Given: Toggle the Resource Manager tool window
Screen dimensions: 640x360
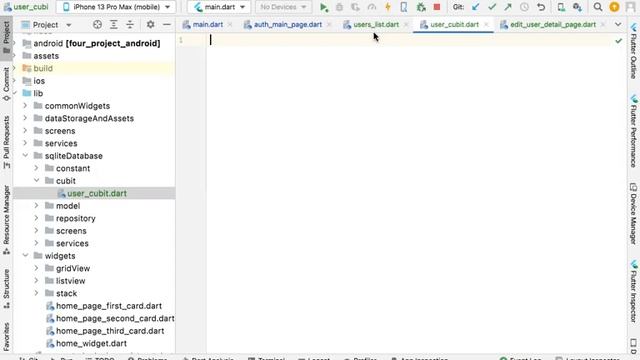Looking at the screenshot, I should pos(6,220).
